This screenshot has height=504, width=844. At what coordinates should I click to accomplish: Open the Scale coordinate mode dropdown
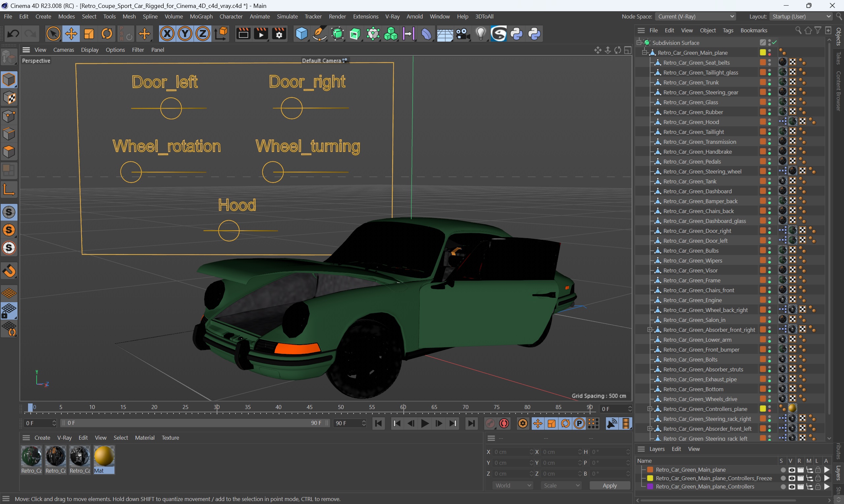(x=561, y=485)
